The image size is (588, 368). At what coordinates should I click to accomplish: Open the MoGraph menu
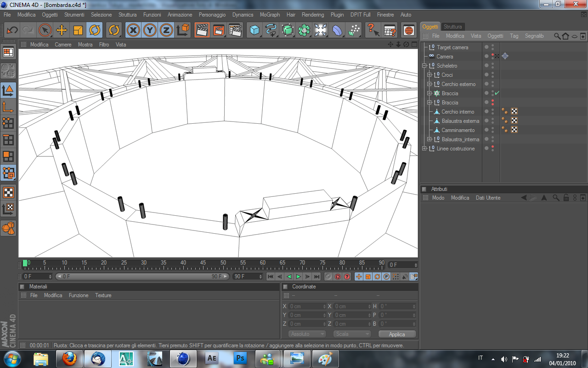(x=270, y=15)
